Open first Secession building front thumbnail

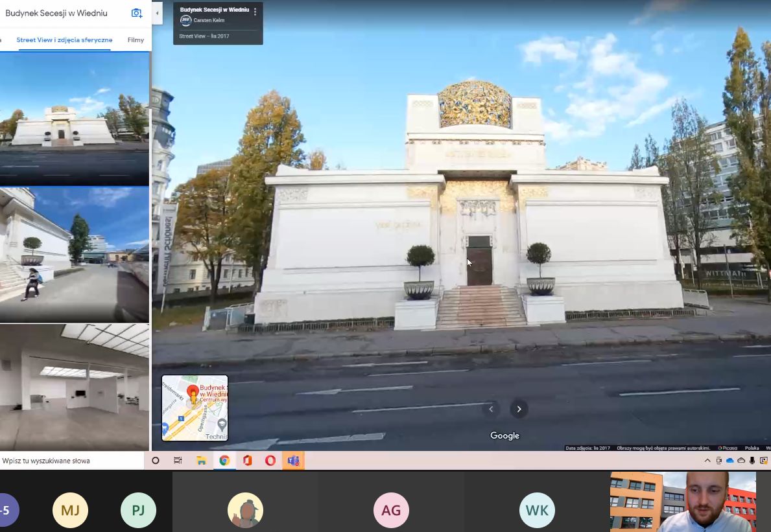coord(74,119)
